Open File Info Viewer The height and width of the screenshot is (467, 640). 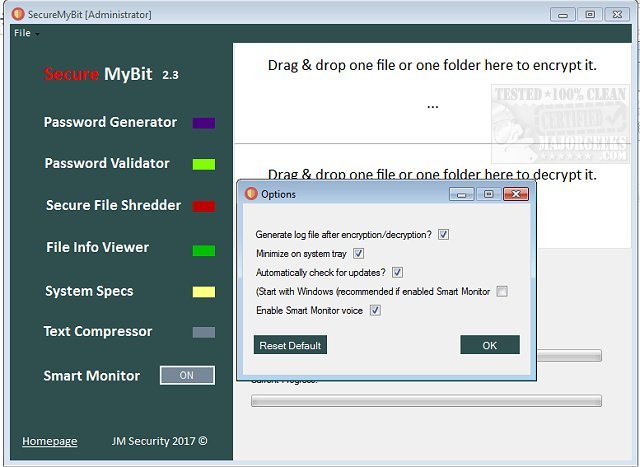coord(97,247)
